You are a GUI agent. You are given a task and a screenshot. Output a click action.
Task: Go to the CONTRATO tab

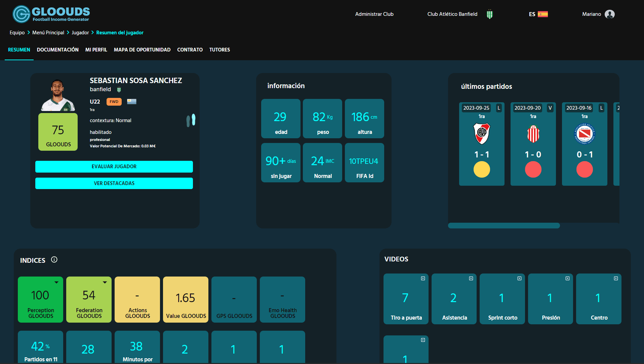coord(190,50)
